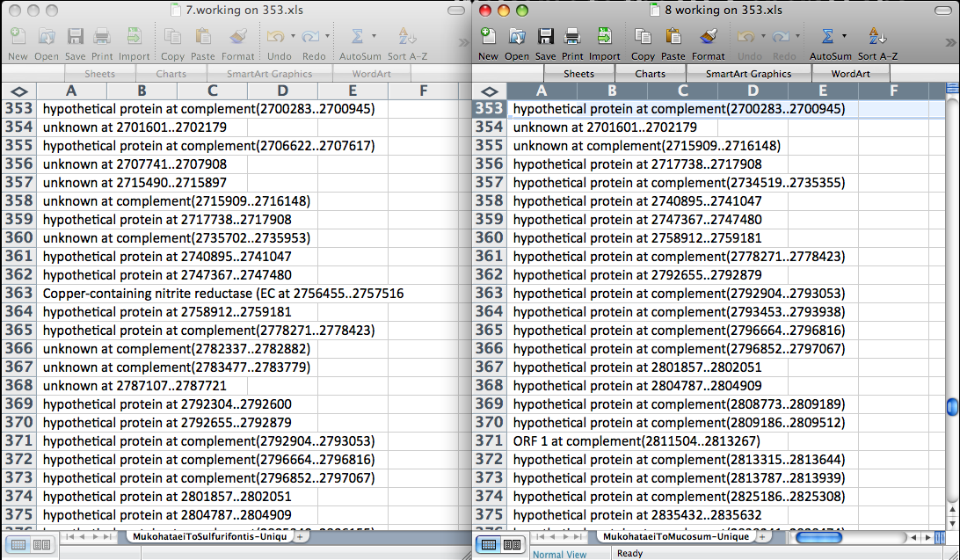Add a new sheet with the plus button
This screenshot has width=960, height=560.
[761, 535]
